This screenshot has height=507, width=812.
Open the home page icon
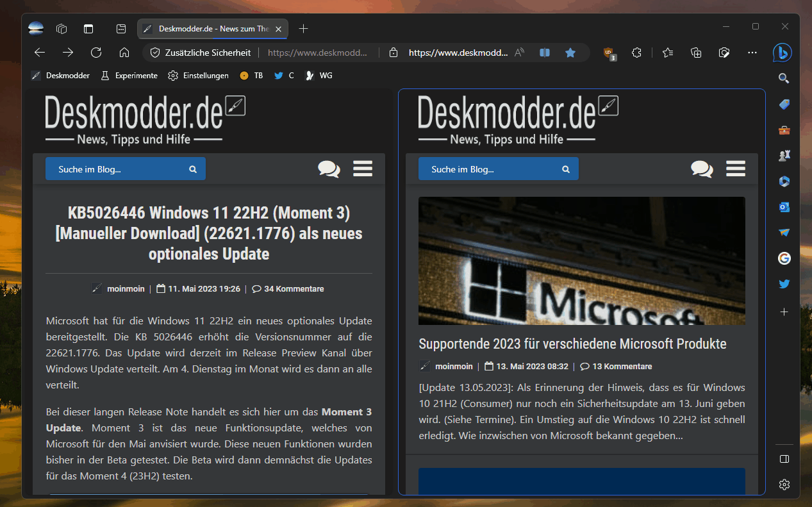tap(124, 53)
